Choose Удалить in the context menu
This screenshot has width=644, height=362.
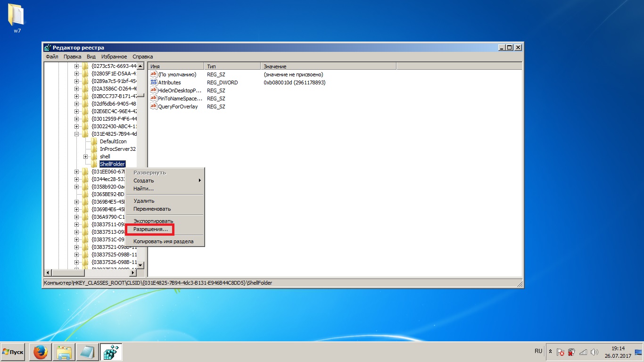165,201
